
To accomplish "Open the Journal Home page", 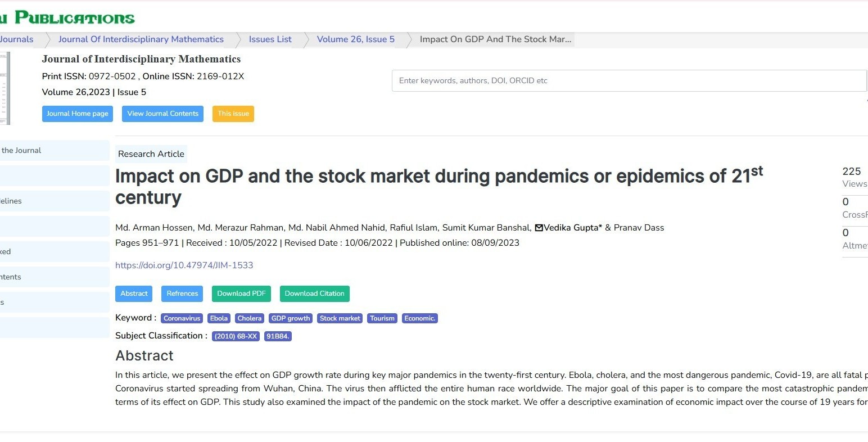I will pos(77,114).
